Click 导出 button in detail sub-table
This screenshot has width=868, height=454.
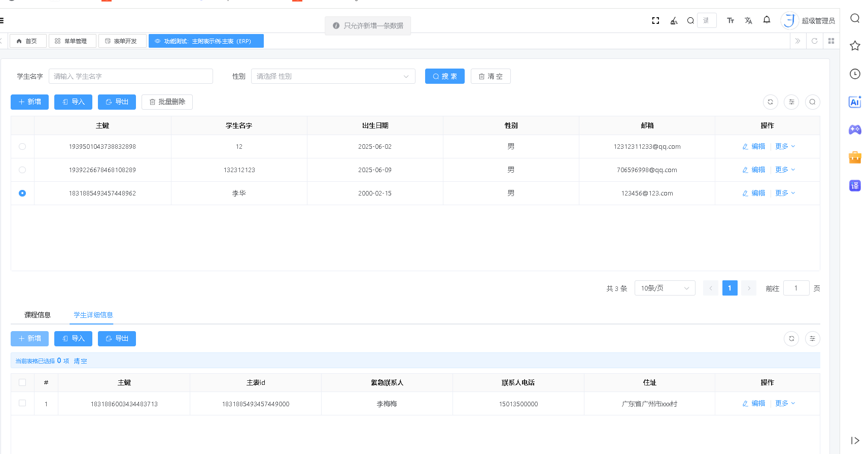[x=117, y=339]
